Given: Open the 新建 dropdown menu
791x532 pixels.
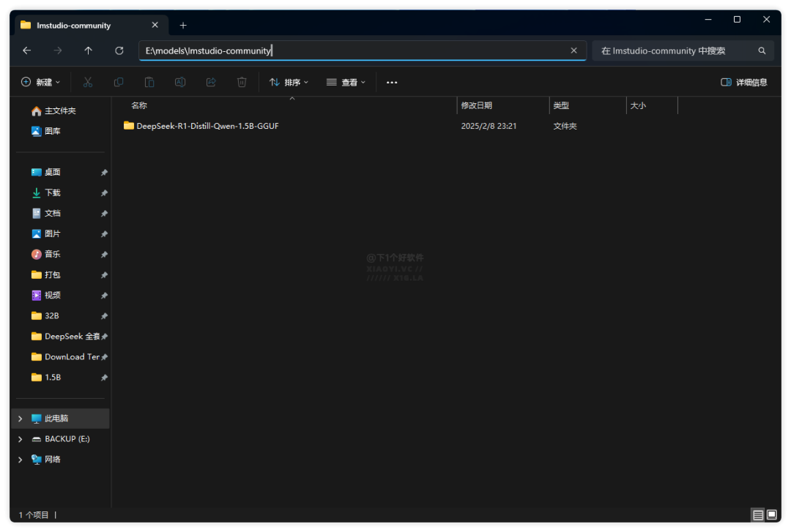Looking at the screenshot, I should click(41, 83).
